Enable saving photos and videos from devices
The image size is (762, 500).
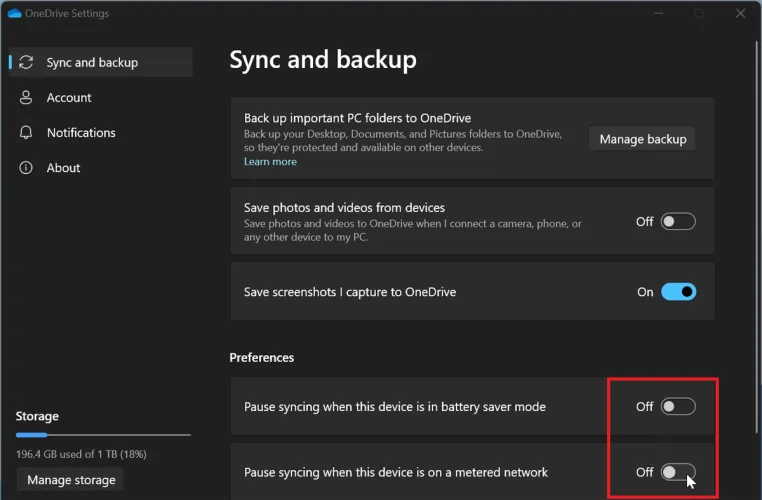point(678,222)
